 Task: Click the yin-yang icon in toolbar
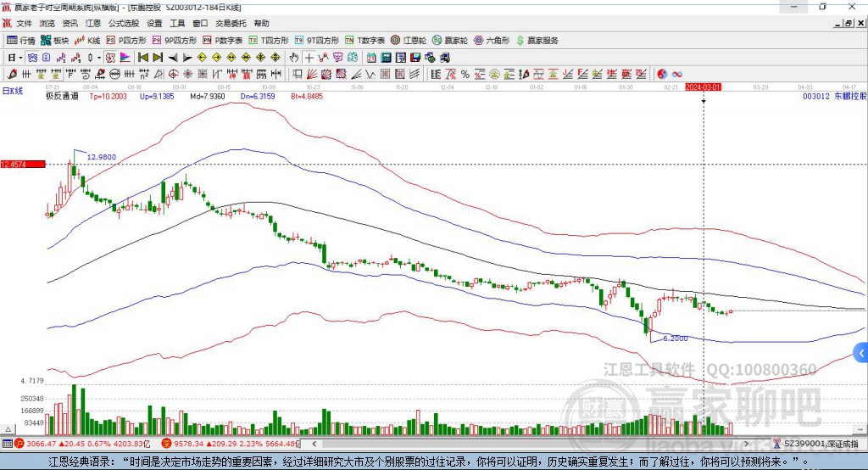pyautogui.click(x=662, y=74)
